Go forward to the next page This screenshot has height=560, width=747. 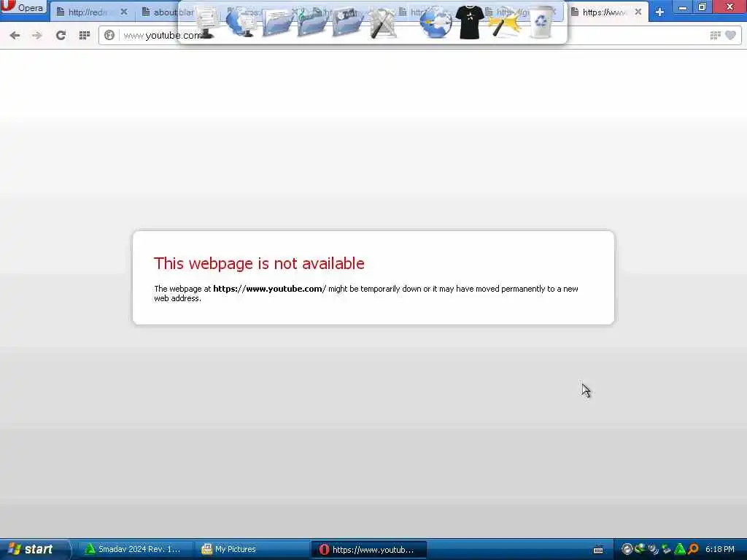(x=36, y=35)
